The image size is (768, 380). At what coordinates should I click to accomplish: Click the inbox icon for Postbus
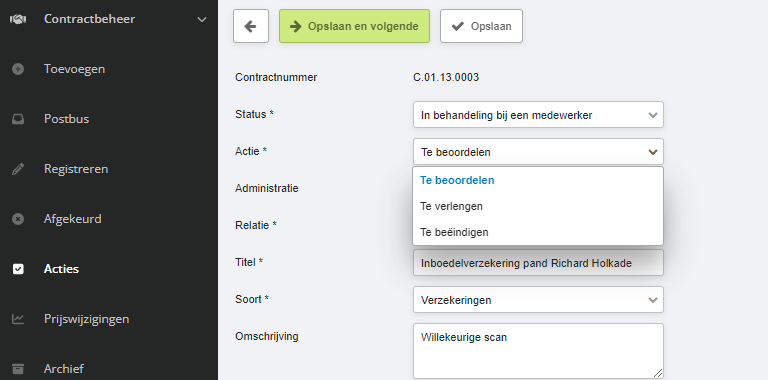[x=18, y=119]
